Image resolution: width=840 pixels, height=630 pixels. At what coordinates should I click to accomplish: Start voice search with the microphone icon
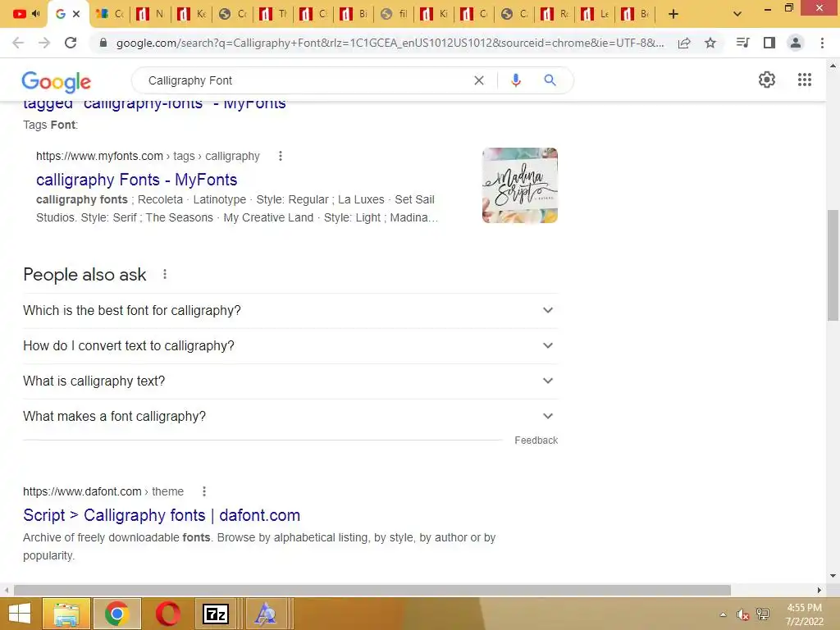point(516,80)
